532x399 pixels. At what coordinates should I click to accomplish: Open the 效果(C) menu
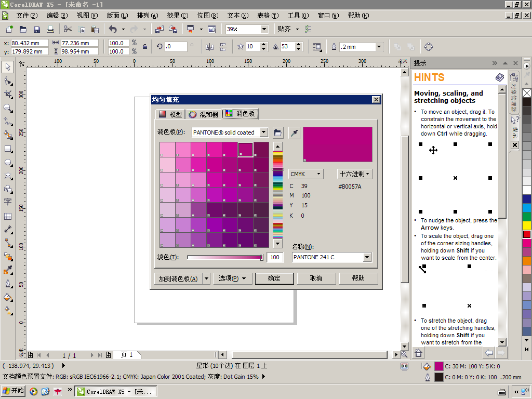tap(177, 16)
